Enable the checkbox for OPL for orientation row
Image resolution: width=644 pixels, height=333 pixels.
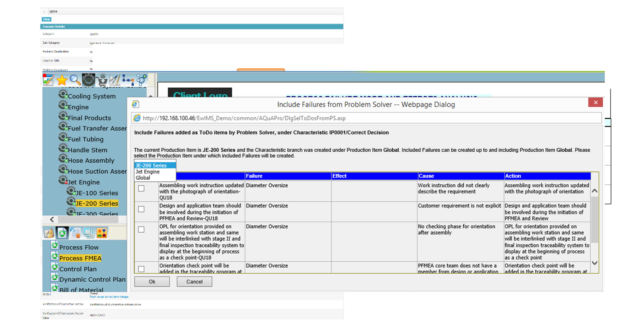pos(141,230)
